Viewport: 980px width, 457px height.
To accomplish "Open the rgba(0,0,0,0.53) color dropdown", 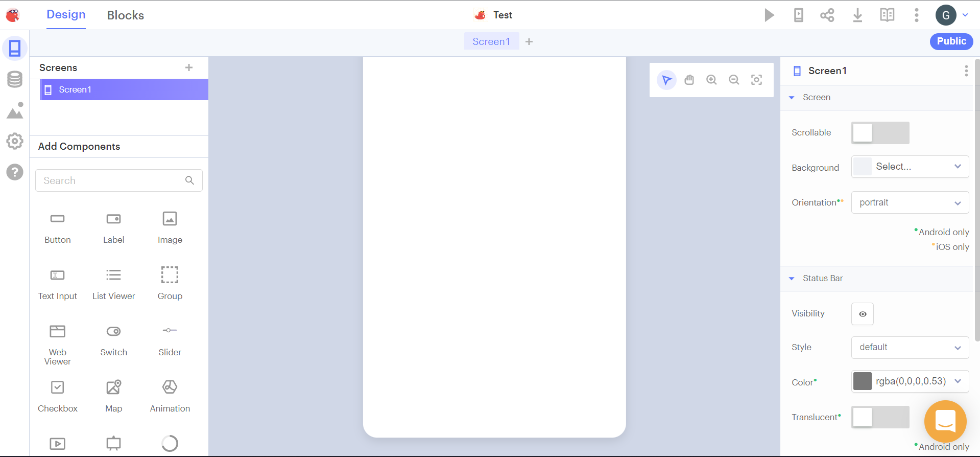I will (x=910, y=381).
